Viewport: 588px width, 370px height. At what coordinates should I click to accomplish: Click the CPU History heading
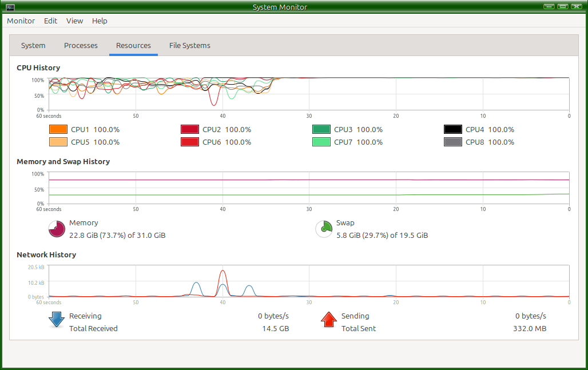tap(38, 68)
